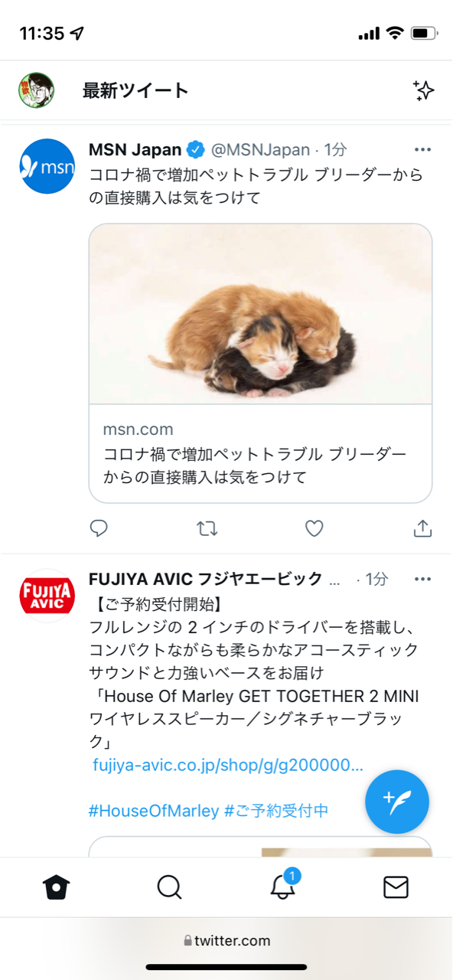Open fujiya-avic.co.jp shop link
This screenshot has height=980, width=453.
point(228,765)
